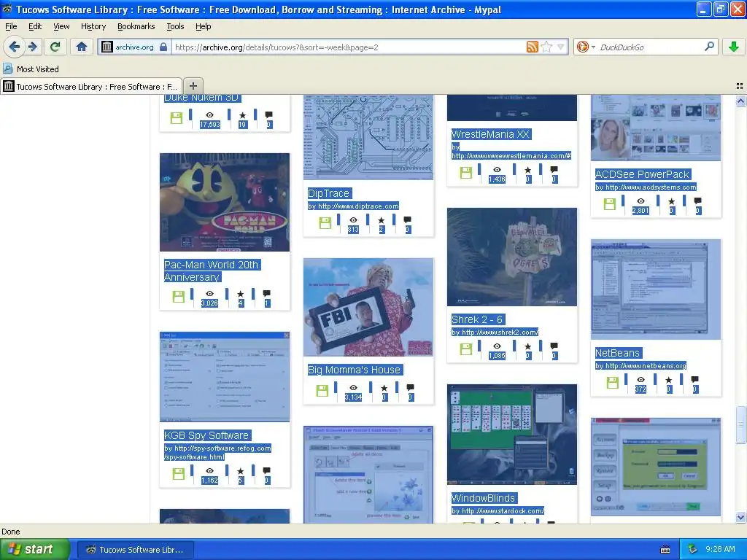Open the Windows Start menu

(34, 549)
